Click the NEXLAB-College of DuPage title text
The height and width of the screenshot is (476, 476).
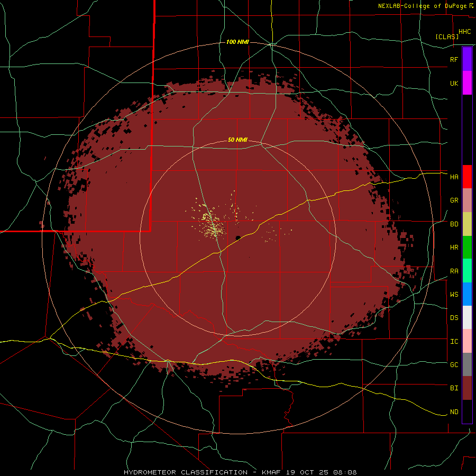(422, 6)
